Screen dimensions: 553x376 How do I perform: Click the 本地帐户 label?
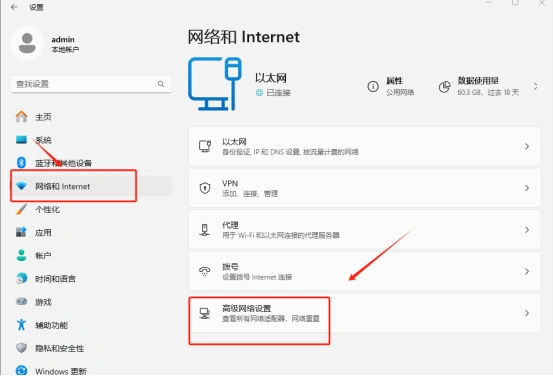[65, 49]
